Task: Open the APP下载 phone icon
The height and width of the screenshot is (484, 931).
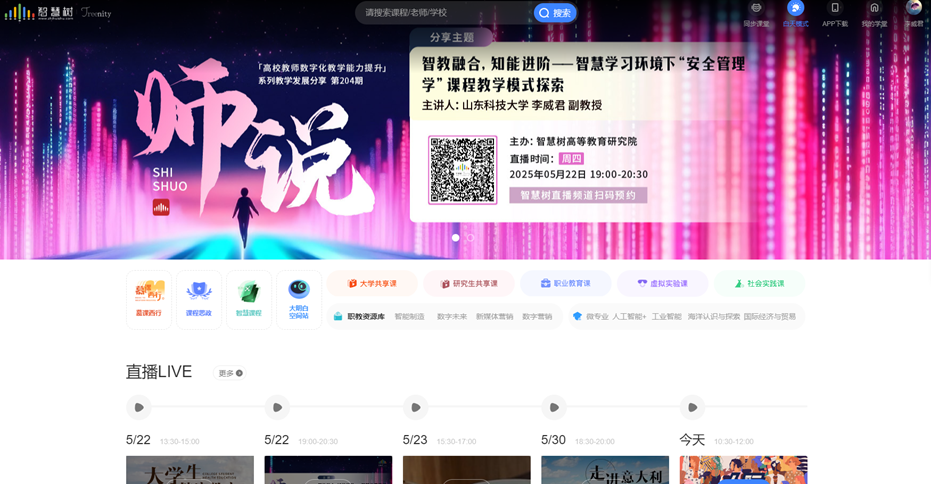Action: coord(835,13)
